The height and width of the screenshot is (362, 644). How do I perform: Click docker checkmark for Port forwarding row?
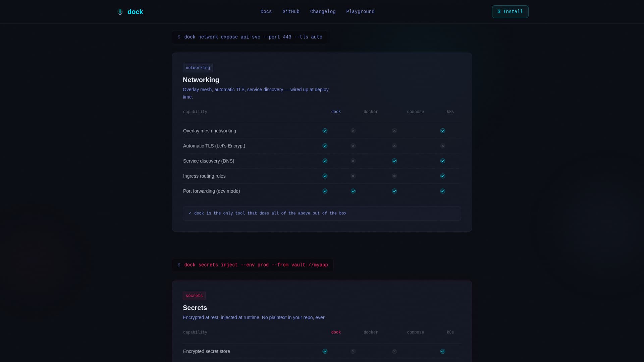pyautogui.click(x=353, y=191)
